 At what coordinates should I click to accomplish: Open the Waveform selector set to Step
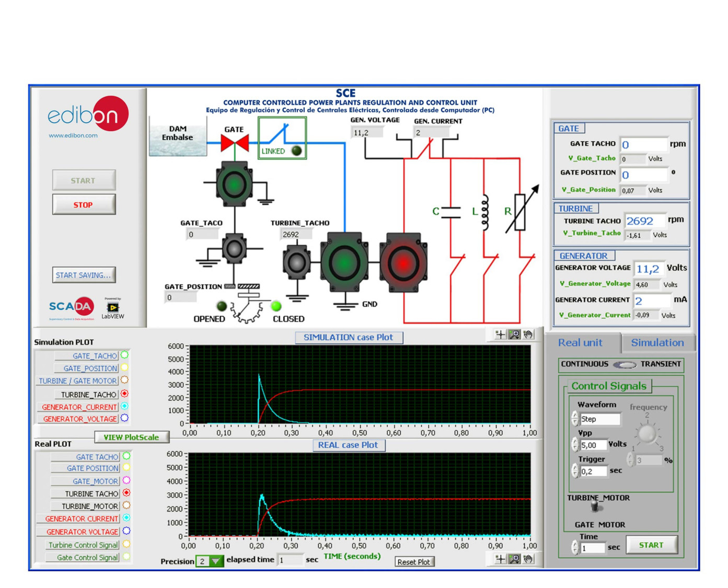[x=600, y=419]
